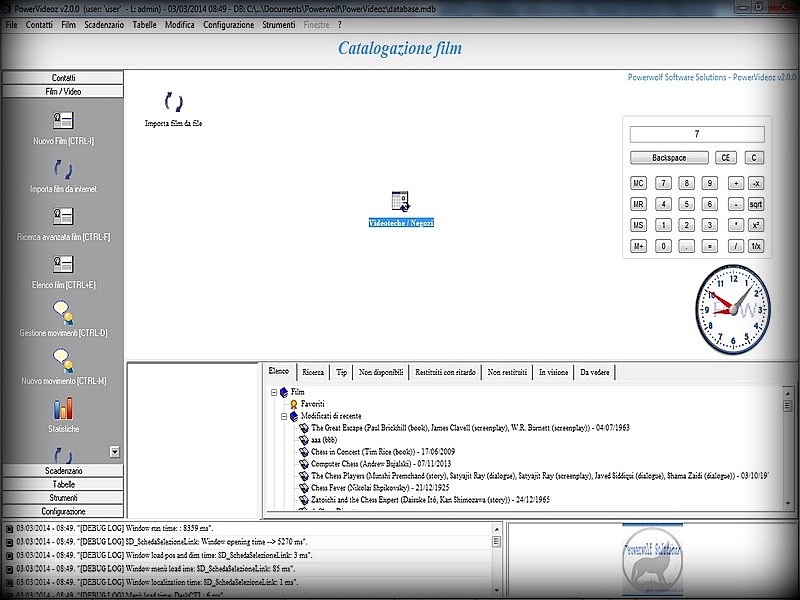Image resolution: width=800 pixels, height=600 pixels.
Task: Click the Powerwolf Software Solutions link text
Action: coord(711,77)
